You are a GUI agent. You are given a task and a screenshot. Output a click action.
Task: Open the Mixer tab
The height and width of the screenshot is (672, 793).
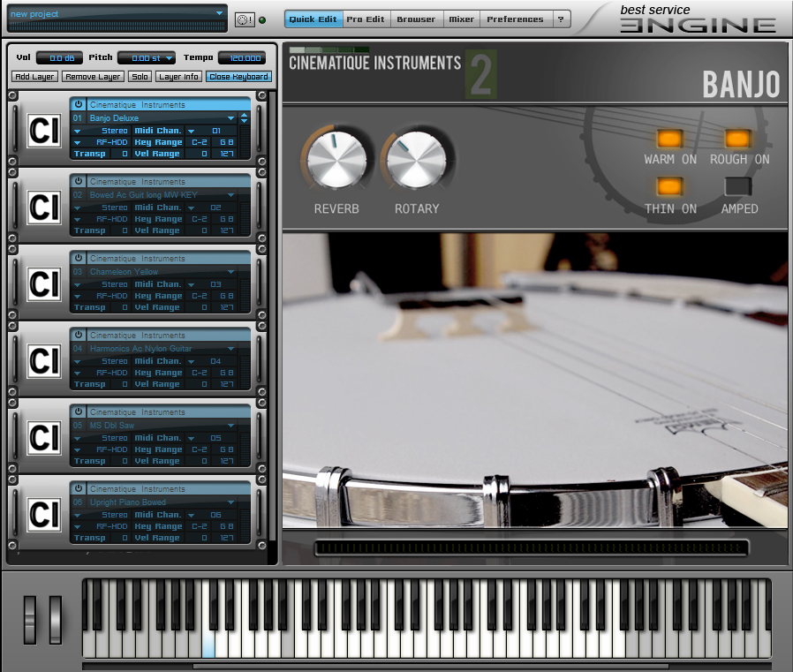coord(462,19)
